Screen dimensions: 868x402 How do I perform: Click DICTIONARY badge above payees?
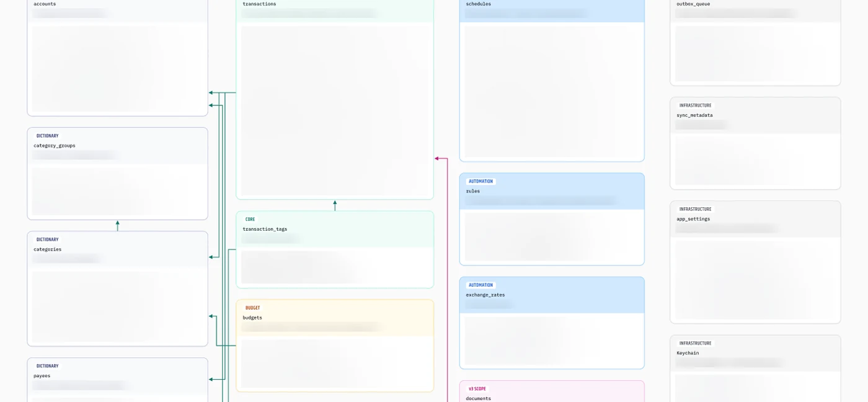click(47, 366)
